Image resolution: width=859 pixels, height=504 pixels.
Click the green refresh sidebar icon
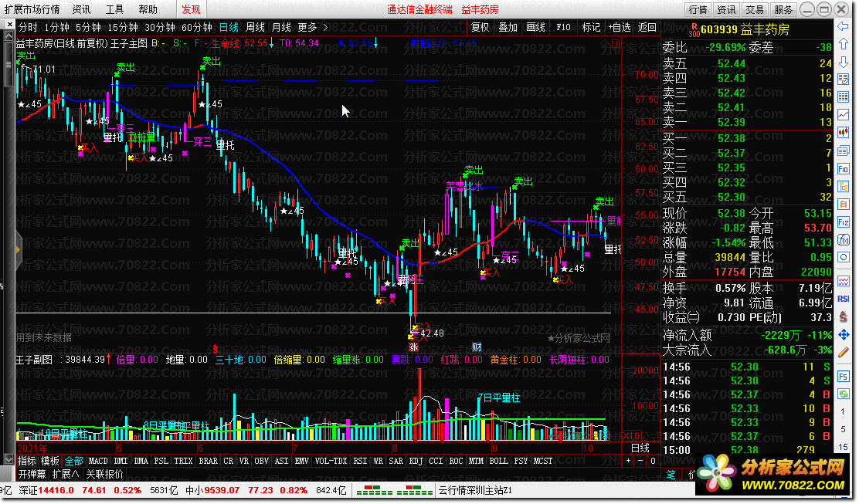pyautogui.click(x=843, y=394)
